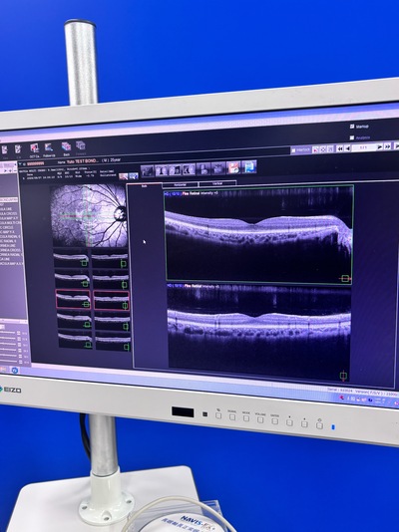Click the fundus SLO image with crosshair
This screenshot has width=399, height=532.
coord(89,215)
